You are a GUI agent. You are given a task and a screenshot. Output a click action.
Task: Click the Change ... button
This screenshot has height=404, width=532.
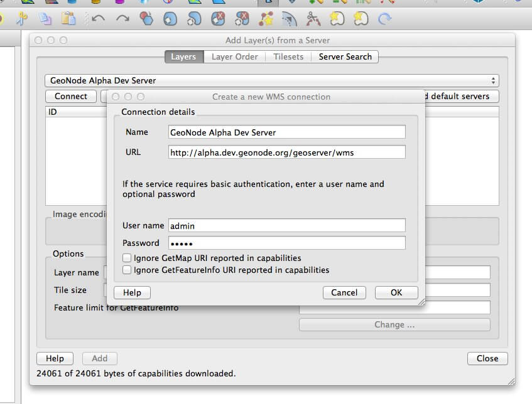pyautogui.click(x=394, y=325)
